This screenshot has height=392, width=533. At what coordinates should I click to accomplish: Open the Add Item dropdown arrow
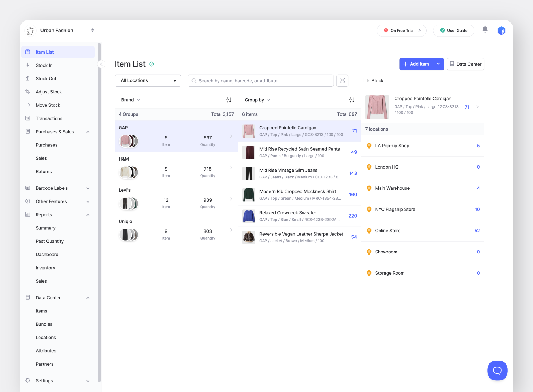point(438,64)
